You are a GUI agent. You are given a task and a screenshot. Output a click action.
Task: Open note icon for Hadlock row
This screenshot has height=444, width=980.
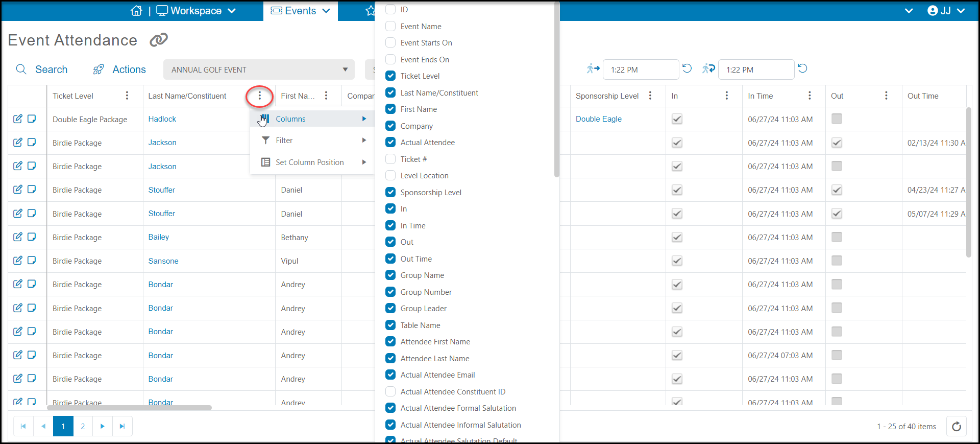[x=32, y=119]
